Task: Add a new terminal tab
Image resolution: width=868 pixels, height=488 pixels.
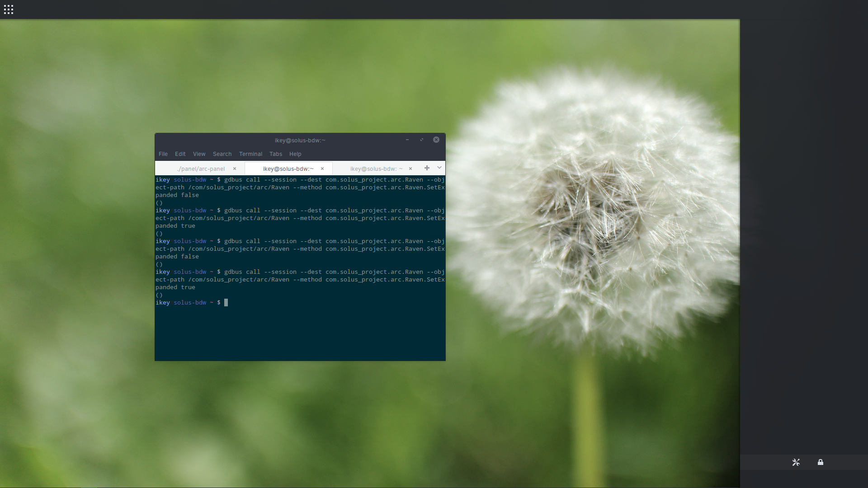Action: pos(427,168)
